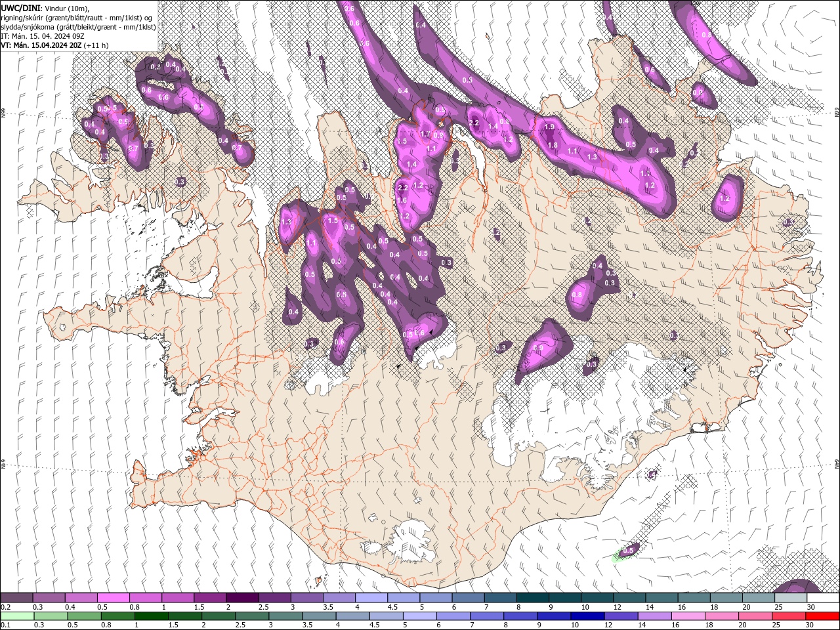The width and height of the screenshot is (840, 630).
Task: Pick the bottom-row blue swatch labeled 8
Action: (521, 616)
